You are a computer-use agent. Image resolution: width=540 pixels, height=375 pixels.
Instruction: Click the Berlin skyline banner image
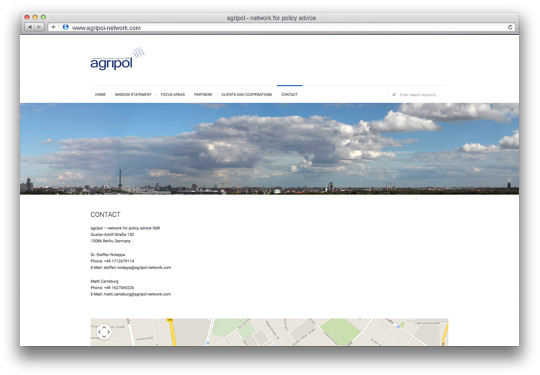(269, 149)
